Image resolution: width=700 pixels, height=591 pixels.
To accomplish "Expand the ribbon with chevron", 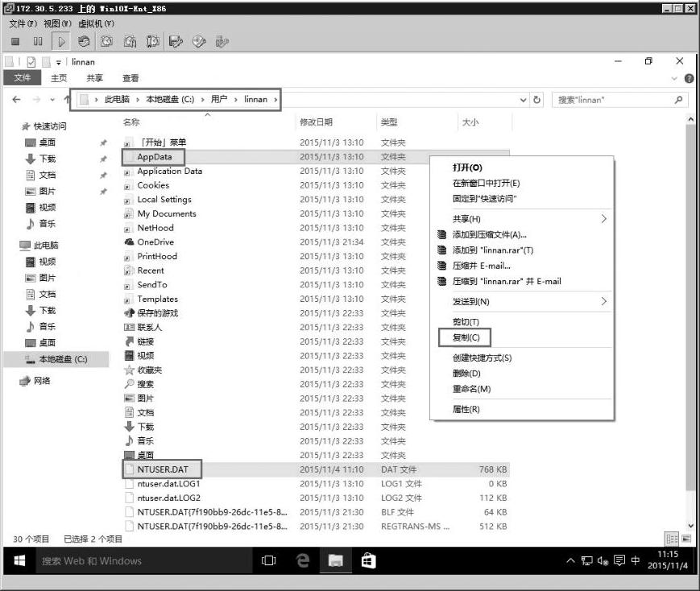I will (x=674, y=79).
